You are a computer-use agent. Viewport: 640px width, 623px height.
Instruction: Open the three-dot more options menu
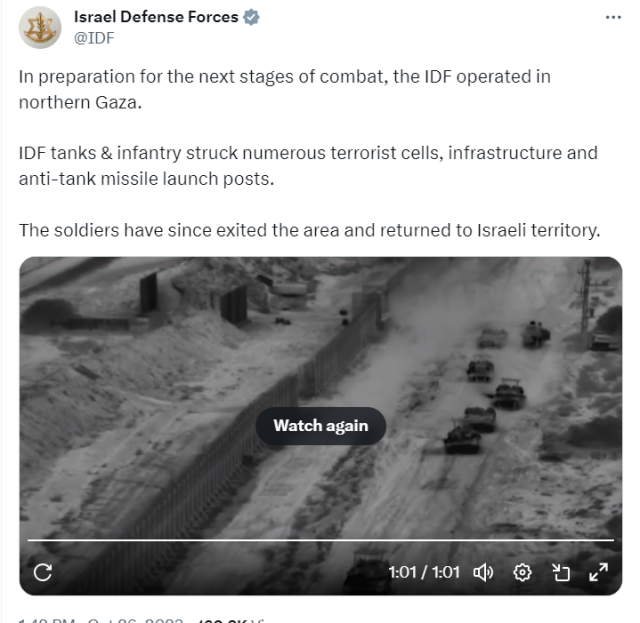(x=613, y=17)
